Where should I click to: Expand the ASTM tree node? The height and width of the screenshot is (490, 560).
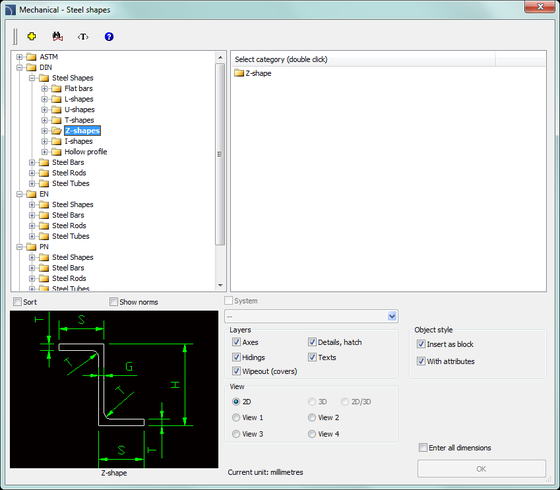[x=19, y=57]
